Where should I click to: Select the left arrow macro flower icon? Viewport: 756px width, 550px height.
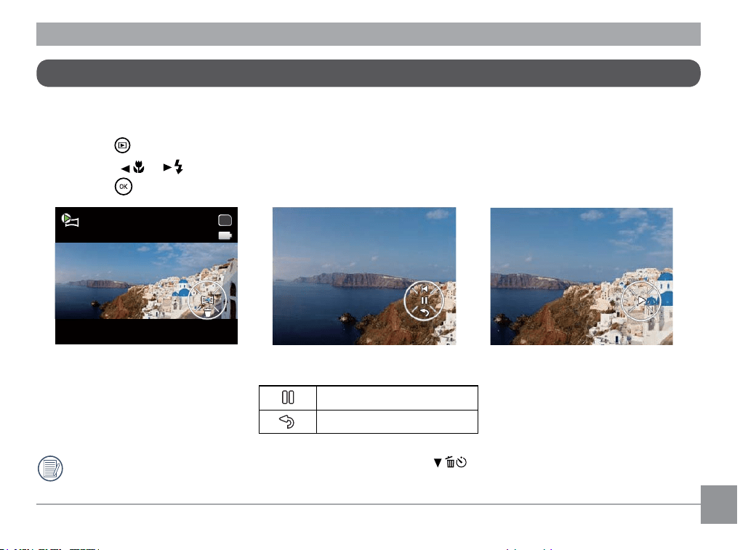click(132, 167)
